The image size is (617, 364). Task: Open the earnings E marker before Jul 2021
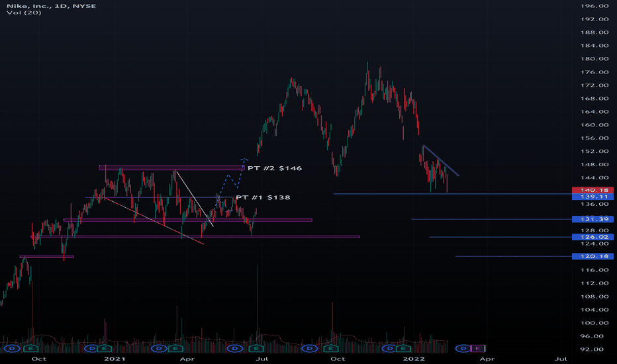coord(256,349)
